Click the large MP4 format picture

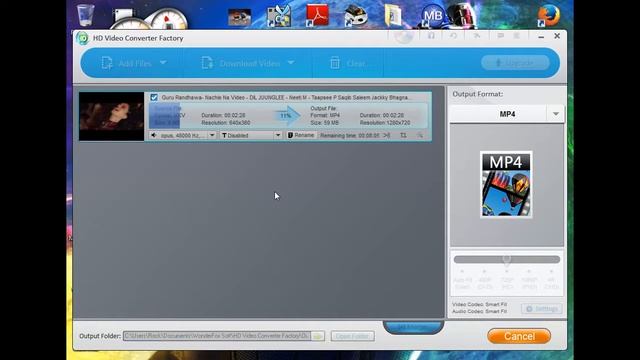click(x=506, y=184)
